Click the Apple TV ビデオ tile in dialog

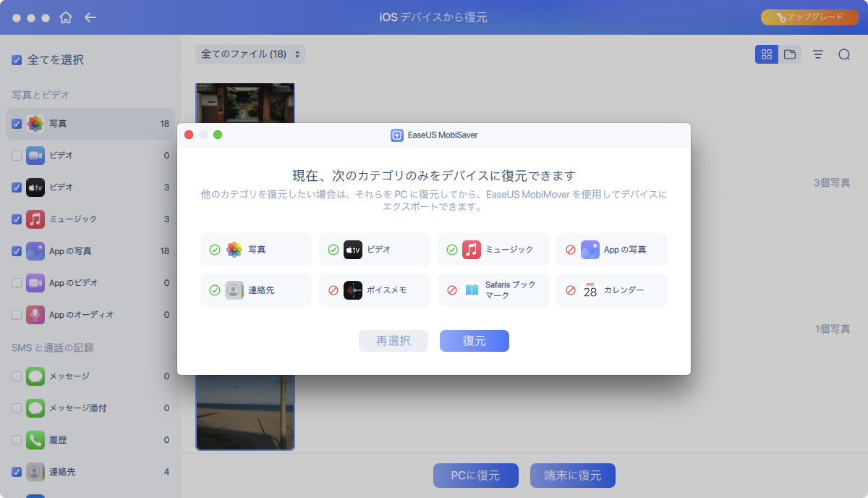pyautogui.click(x=375, y=250)
